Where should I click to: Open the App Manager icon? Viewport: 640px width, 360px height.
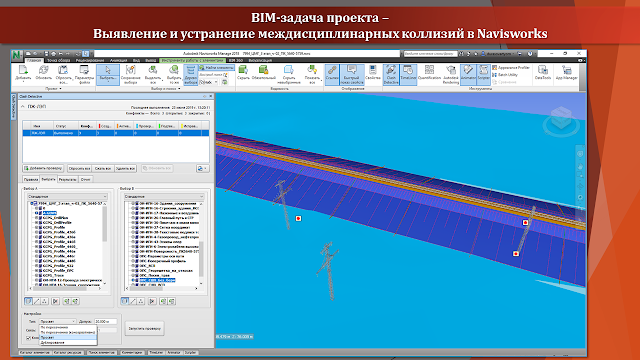(x=567, y=73)
